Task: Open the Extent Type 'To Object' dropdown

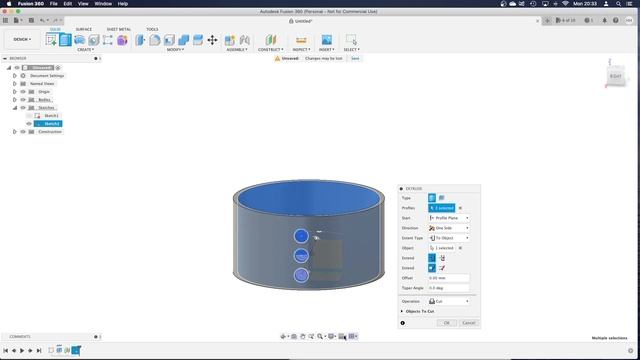Action: pyautogui.click(x=449, y=238)
